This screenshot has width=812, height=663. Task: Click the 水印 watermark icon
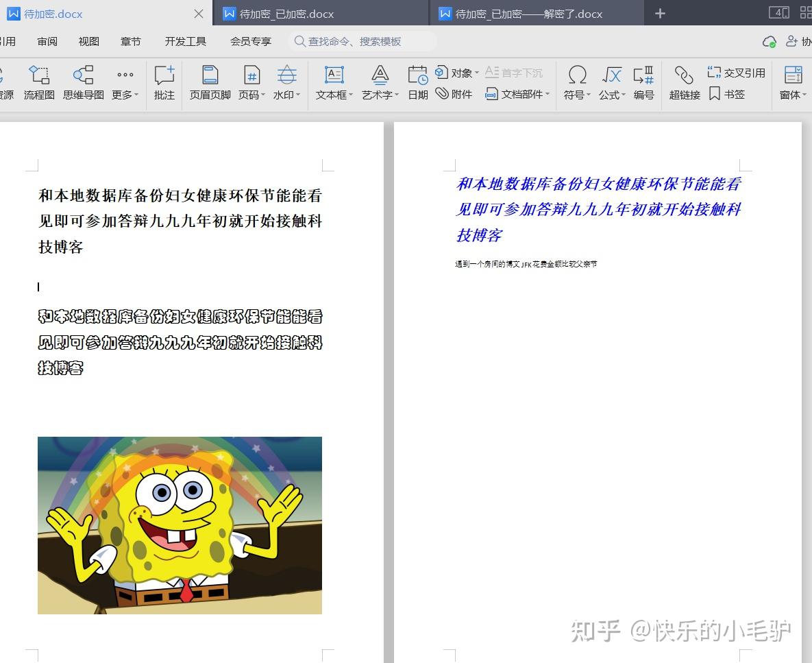click(x=286, y=75)
